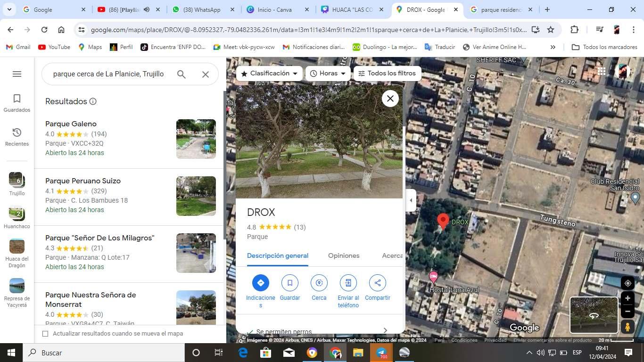Open Todos los filtros
644x362 pixels.
pyautogui.click(x=387, y=74)
